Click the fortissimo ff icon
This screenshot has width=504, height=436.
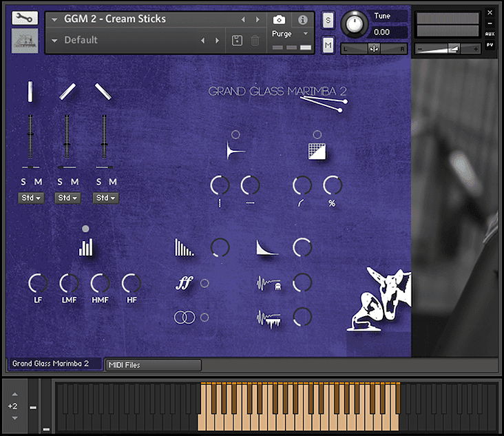[x=185, y=282]
